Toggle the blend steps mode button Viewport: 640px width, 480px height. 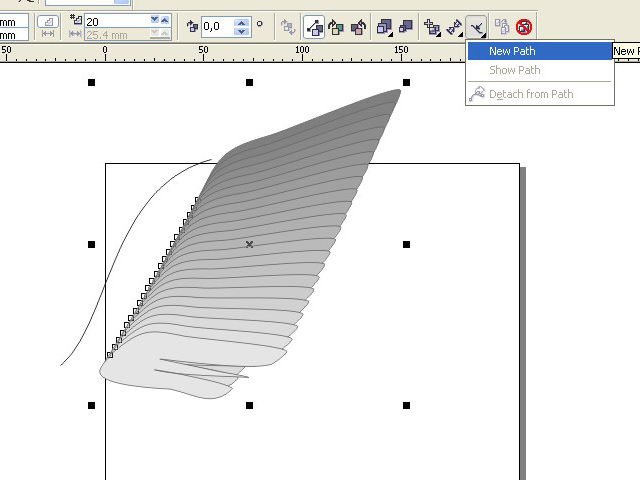point(48,21)
